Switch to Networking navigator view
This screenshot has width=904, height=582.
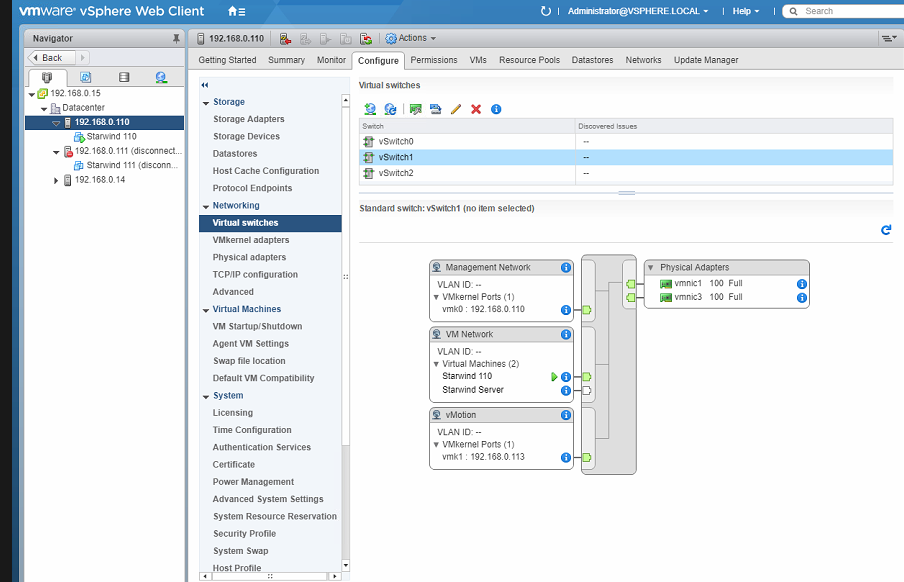tap(161, 77)
